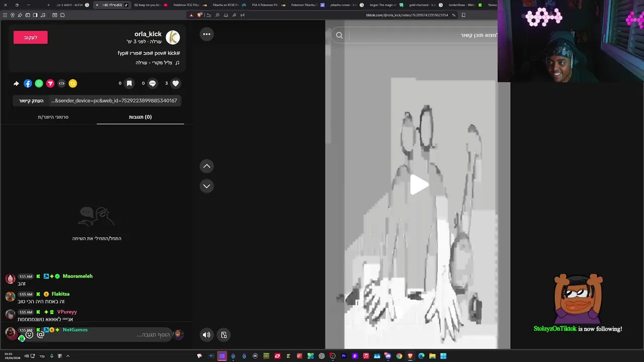Click the share arrow icon
644x362 pixels.
16,83
